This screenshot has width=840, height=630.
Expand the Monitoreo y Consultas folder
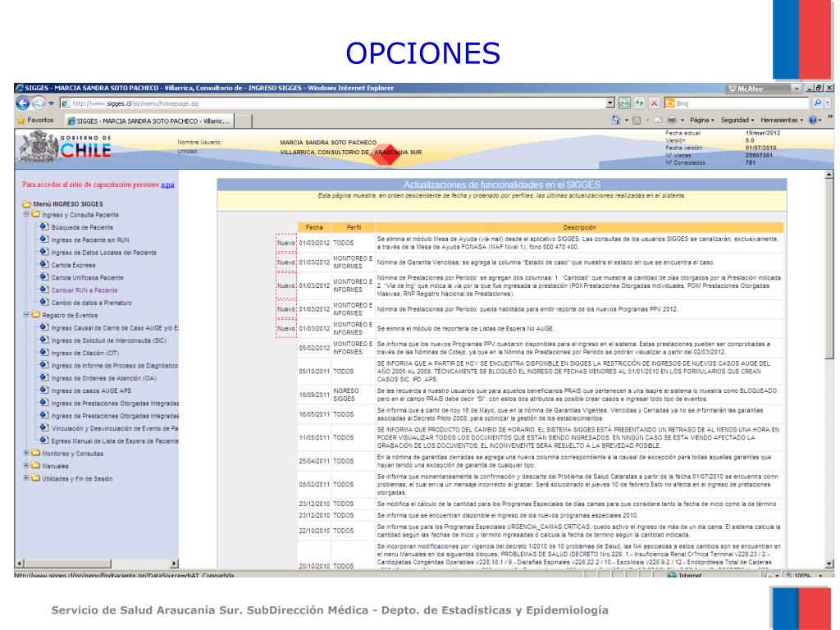coord(25,453)
